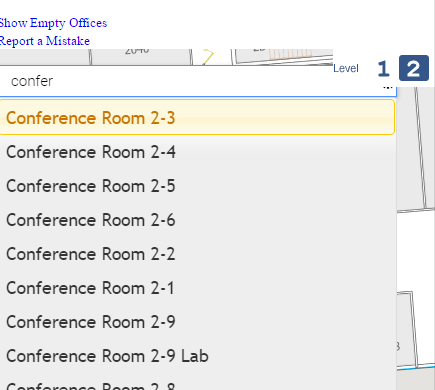Choose Conference Room 2-5 from suggestions
The image size is (435, 390).
(x=198, y=186)
